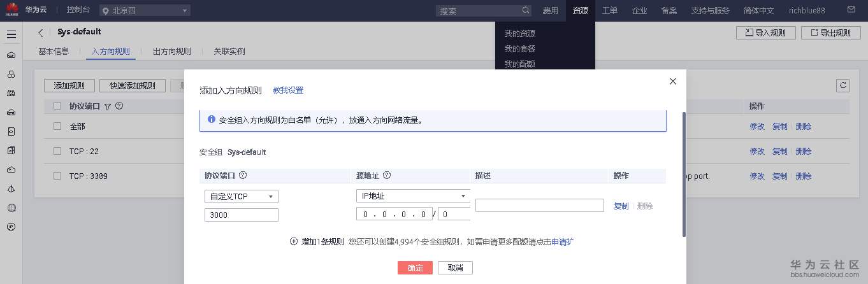868x284 pixels.
Task: Click the empty 描述 description field
Action: point(539,205)
